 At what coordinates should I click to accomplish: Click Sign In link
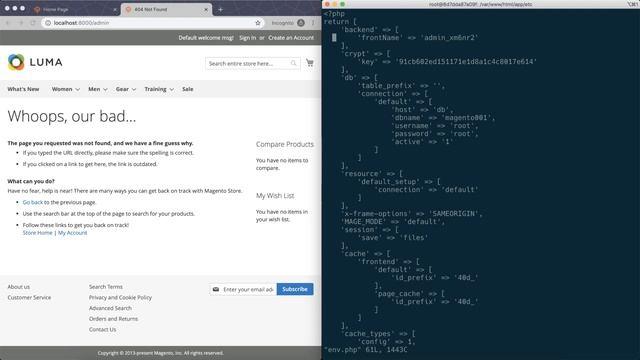tap(247, 38)
